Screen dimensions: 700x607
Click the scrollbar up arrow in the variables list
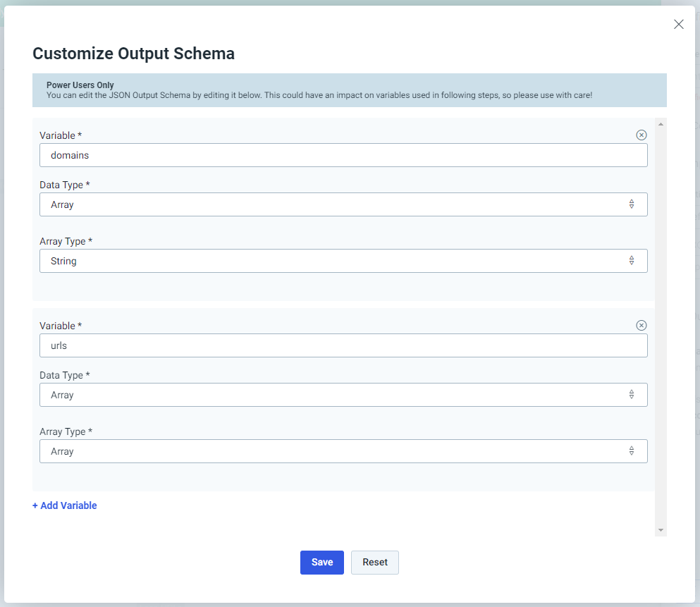pyautogui.click(x=661, y=124)
